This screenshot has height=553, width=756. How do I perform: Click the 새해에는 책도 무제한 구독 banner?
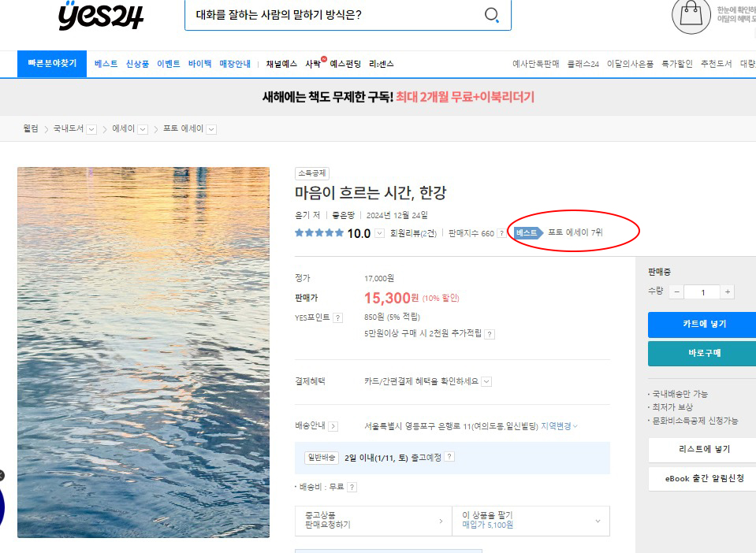click(x=398, y=98)
